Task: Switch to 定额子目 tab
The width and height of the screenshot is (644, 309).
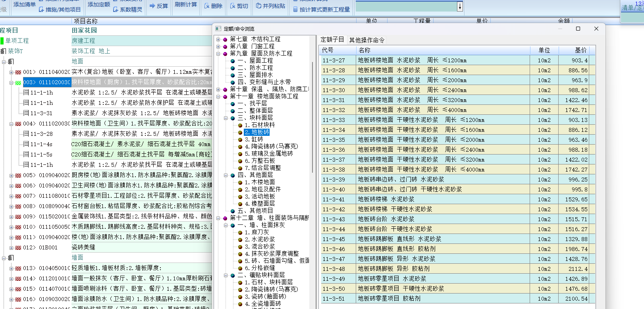Action: pyautogui.click(x=332, y=40)
